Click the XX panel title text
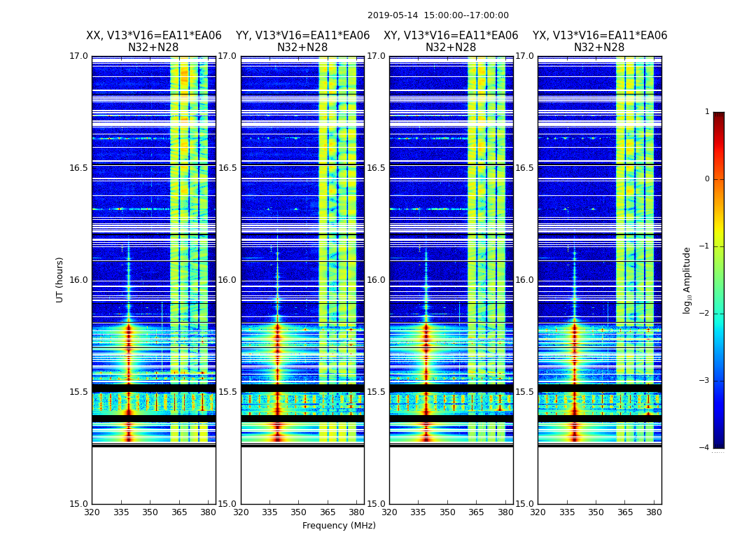 coord(153,42)
